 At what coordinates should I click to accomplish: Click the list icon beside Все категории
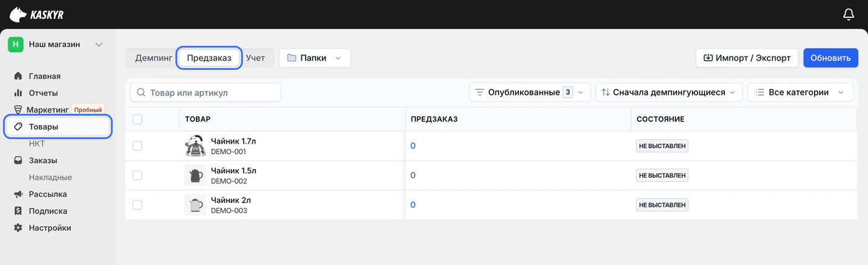coord(759,92)
